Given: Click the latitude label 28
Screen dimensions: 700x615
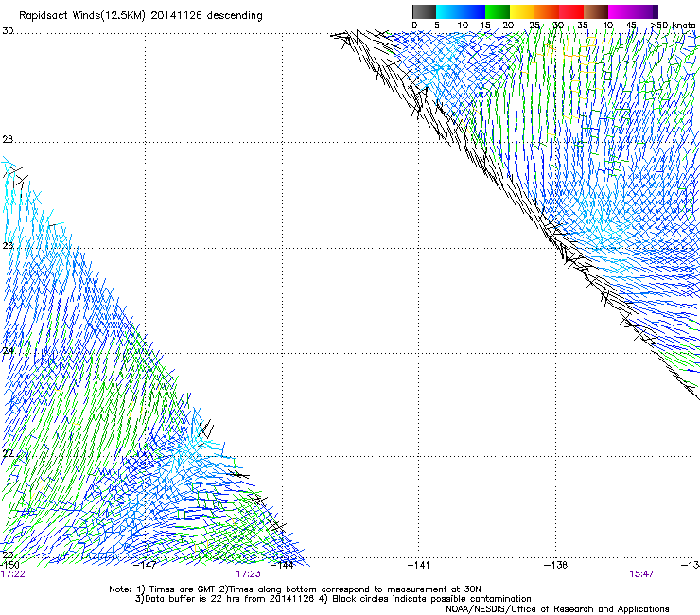Looking at the screenshot, I should [x=8, y=139].
